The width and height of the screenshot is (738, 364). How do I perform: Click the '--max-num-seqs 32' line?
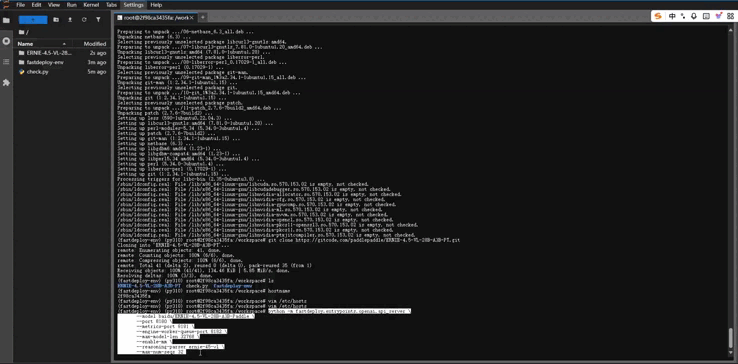tap(160, 352)
